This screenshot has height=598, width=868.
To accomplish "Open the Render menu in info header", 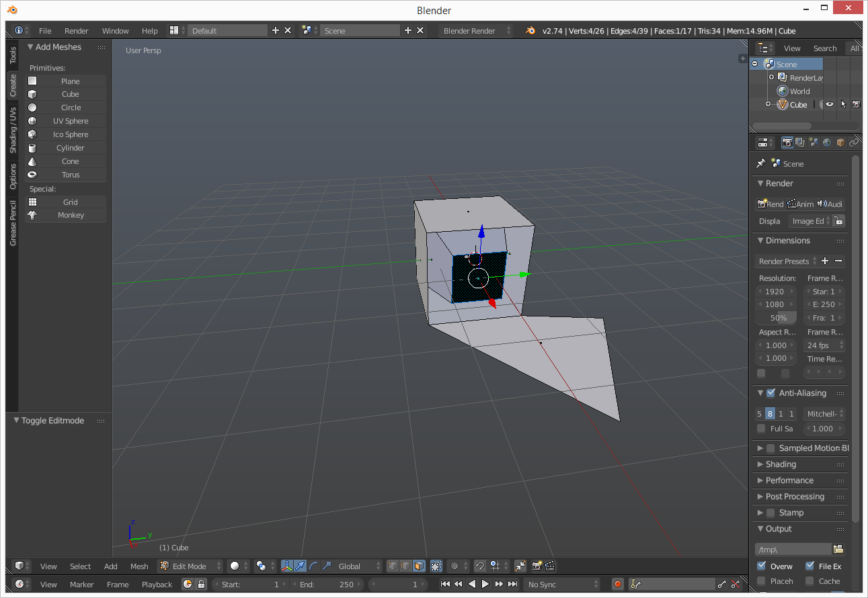I will coord(77,30).
